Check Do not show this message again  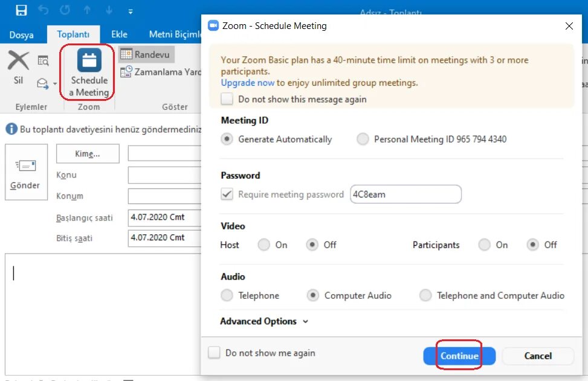[x=227, y=99]
